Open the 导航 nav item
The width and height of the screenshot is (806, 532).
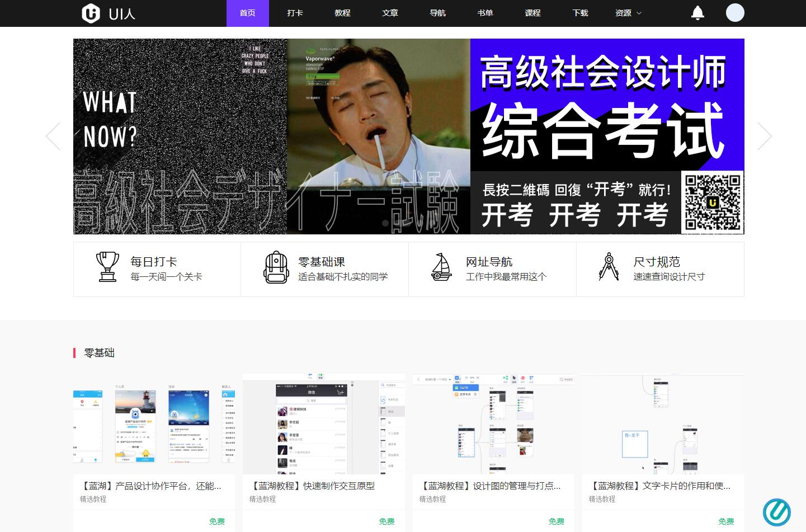pos(438,13)
